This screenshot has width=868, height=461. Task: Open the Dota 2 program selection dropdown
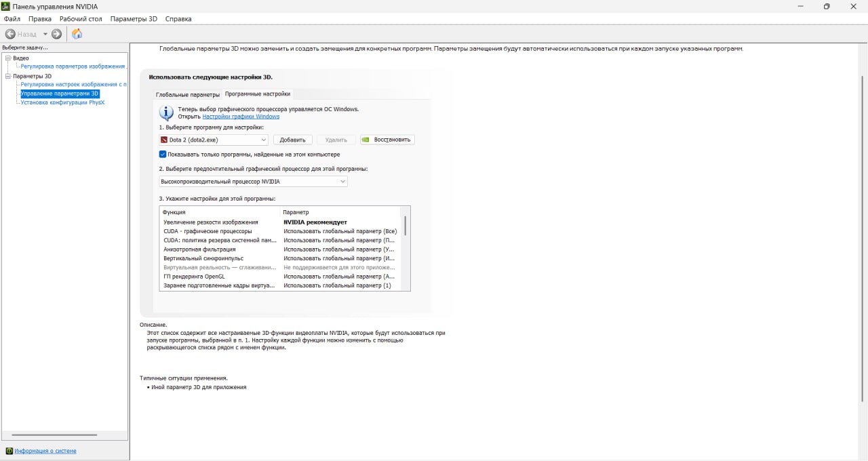(x=264, y=140)
